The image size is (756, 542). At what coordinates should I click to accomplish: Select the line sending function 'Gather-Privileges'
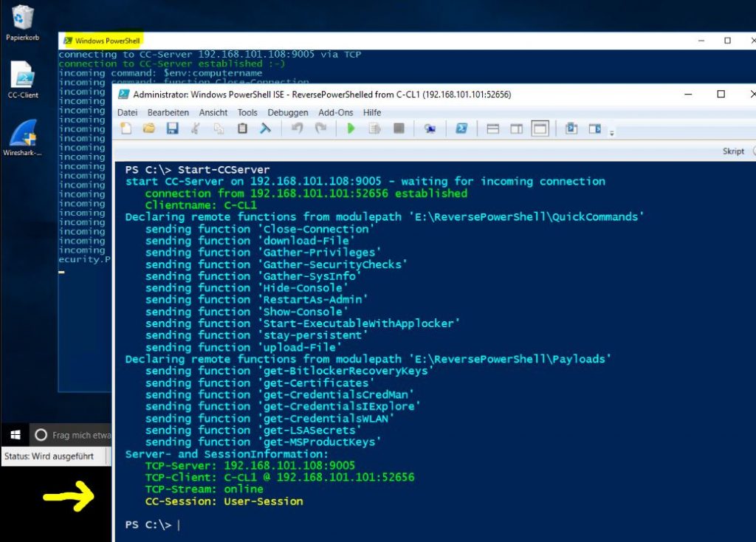[264, 253]
